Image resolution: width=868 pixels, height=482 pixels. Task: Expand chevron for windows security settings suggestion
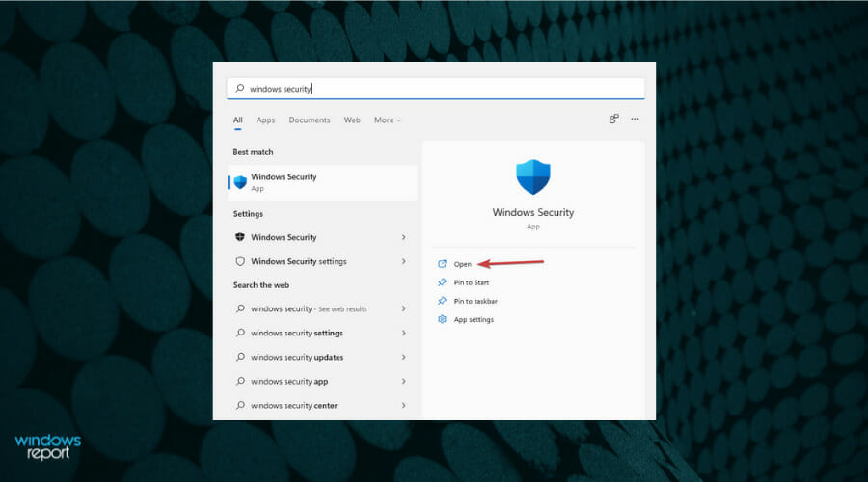pos(403,334)
